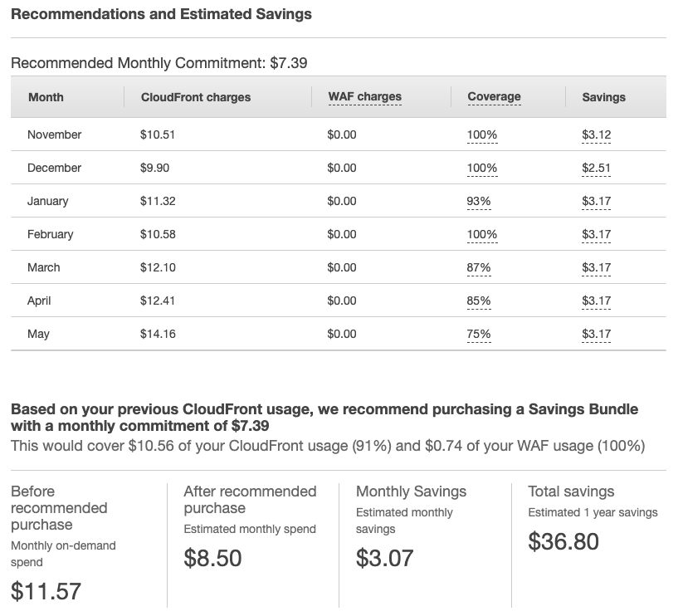The image size is (683, 616).
Task: Click the $3.07 monthly savings figure
Action: point(384,558)
